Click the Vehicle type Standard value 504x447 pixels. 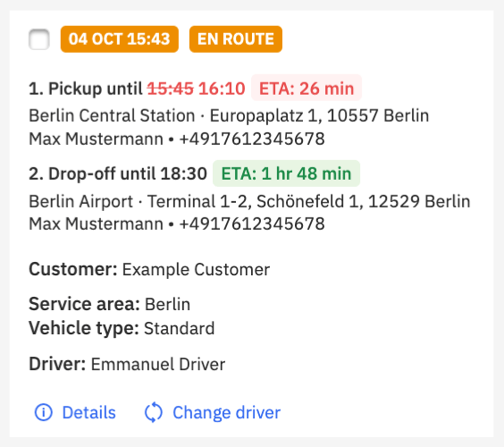[x=179, y=328]
